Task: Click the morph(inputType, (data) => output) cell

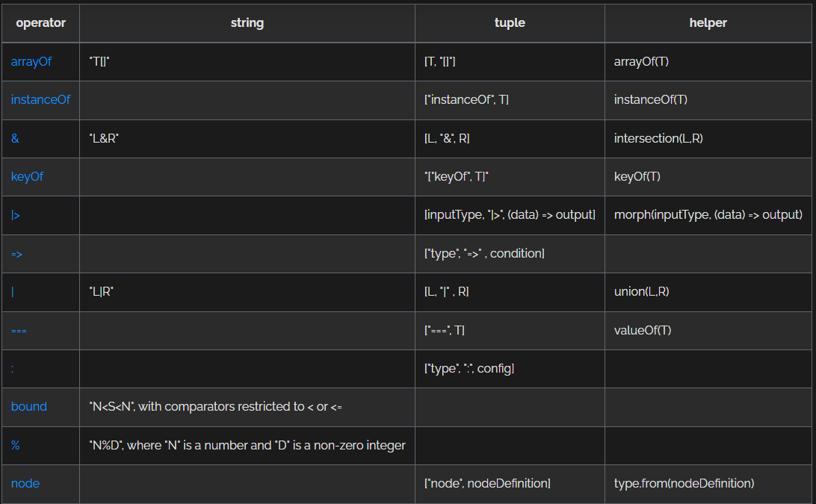Action: click(708, 215)
